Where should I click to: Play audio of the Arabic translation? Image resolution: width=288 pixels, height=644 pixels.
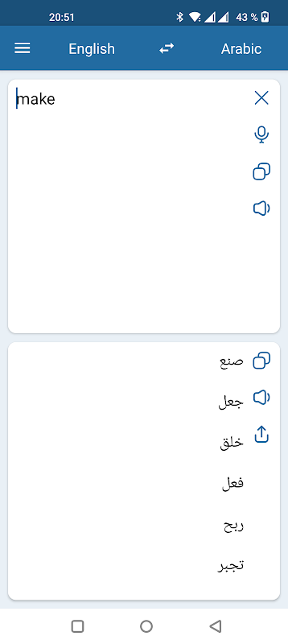click(x=261, y=398)
